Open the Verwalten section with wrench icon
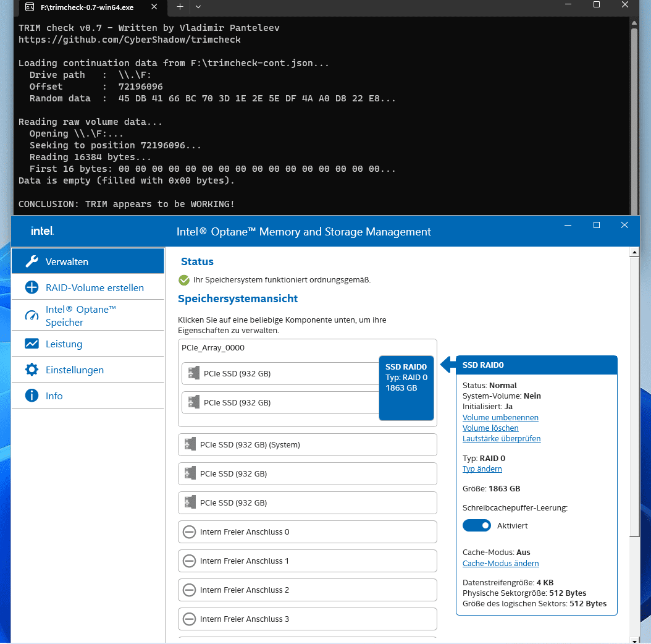651x644 pixels. coord(88,261)
